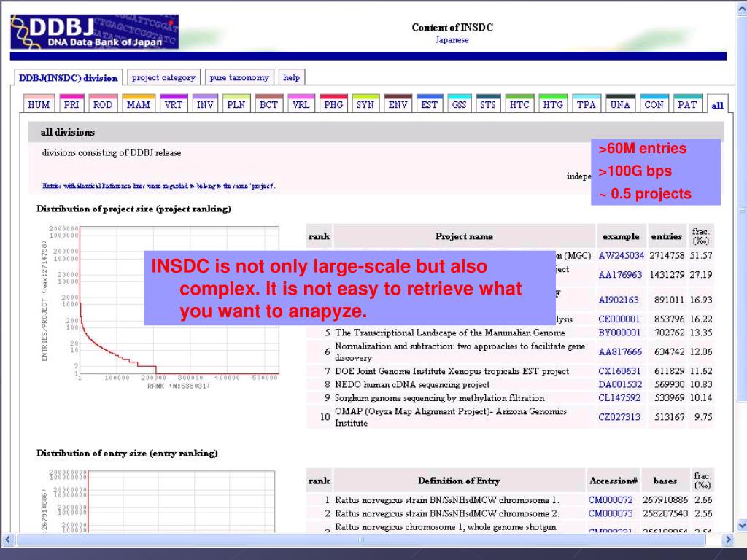The width and height of the screenshot is (747, 560).
Task: Select the 'all' divisions tab
Action: [x=718, y=105]
